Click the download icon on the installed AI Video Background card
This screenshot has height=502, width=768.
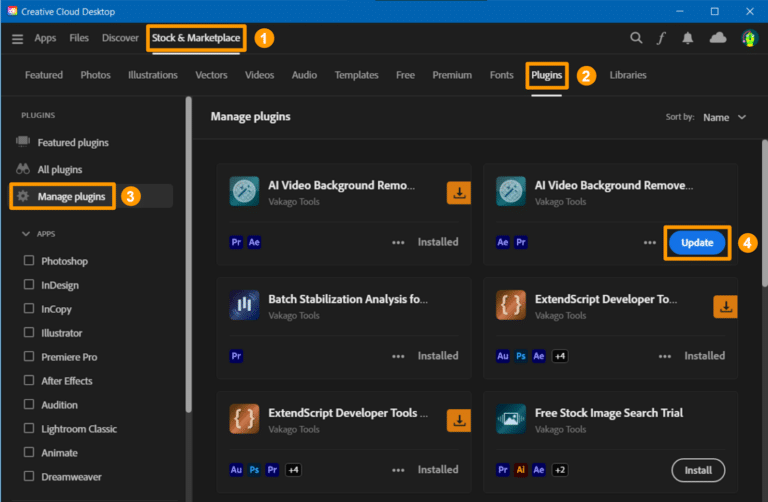click(458, 193)
